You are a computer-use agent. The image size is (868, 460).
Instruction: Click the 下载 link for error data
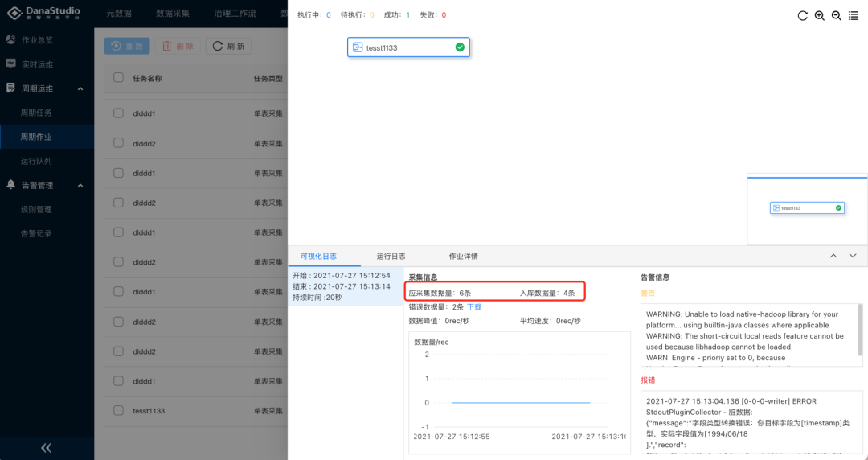(x=474, y=307)
